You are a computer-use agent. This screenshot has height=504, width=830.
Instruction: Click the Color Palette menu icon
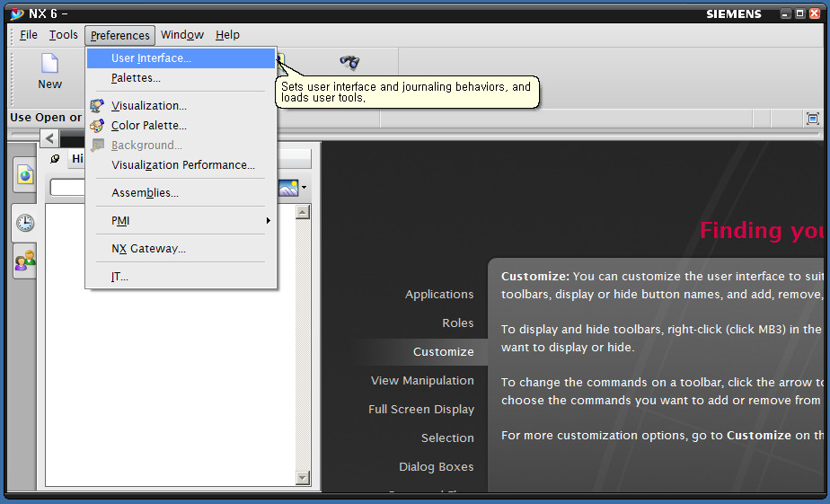coord(97,126)
